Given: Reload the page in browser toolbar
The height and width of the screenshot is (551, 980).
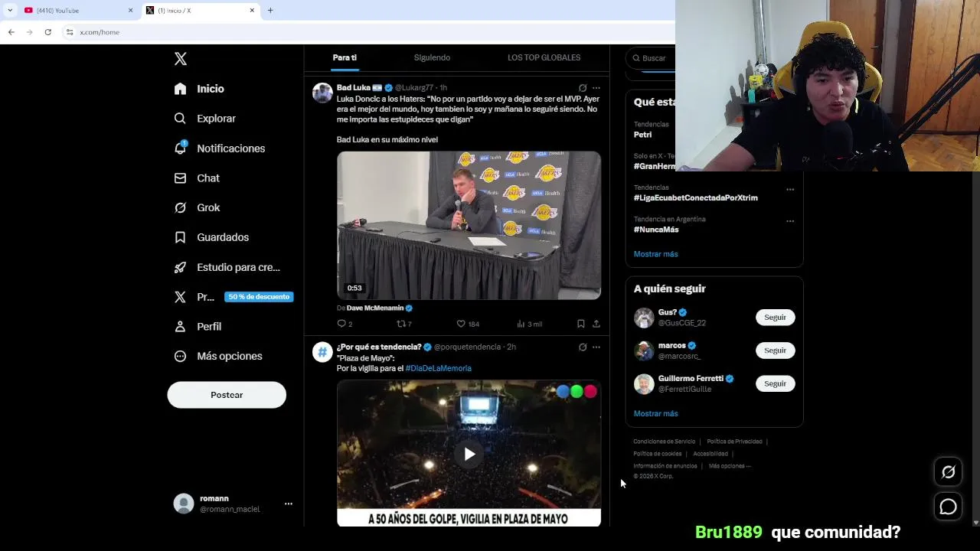Looking at the screenshot, I should click(x=47, y=32).
